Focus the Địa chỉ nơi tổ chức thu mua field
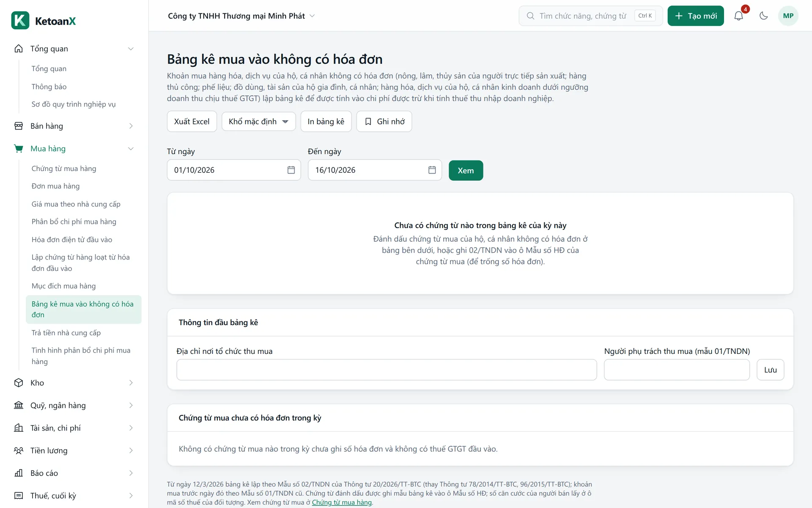Viewport: 812px width, 508px height. click(x=387, y=370)
